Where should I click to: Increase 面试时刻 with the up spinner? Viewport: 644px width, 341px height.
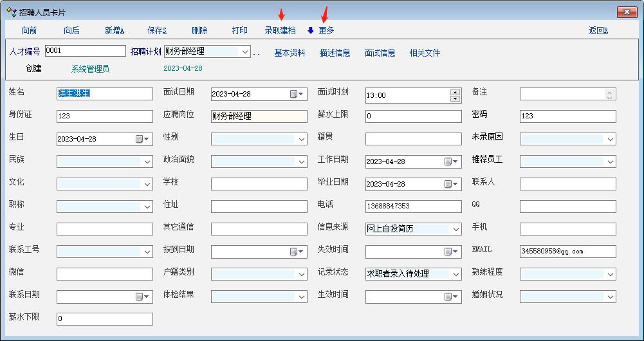pos(455,91)
